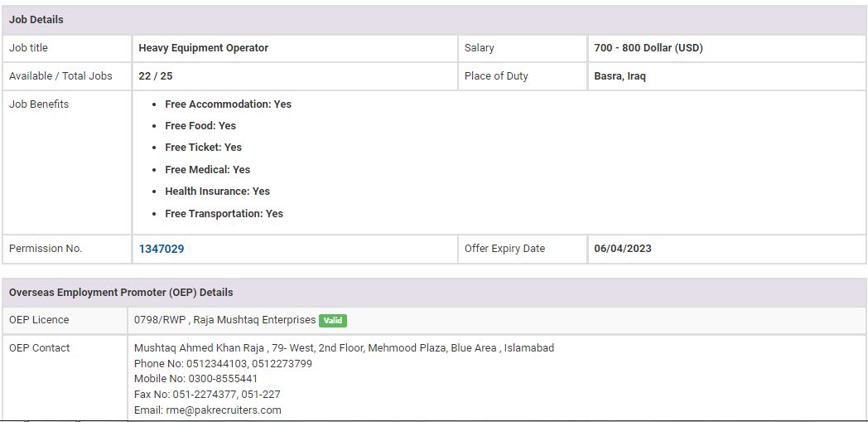Click the available jobs value 22 / 25
Image resolution: width=868 pixels, height=422 pixels.
tap(156, 76)
